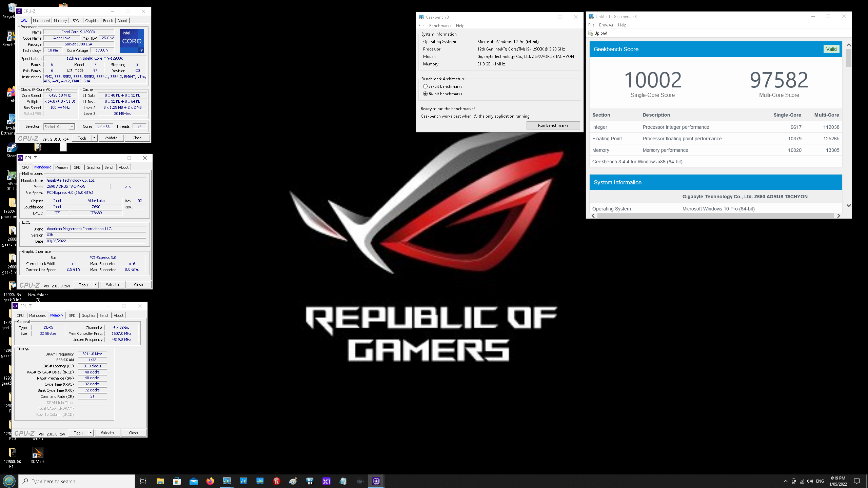Open the Action Center notifications icon

click(857, 481)
